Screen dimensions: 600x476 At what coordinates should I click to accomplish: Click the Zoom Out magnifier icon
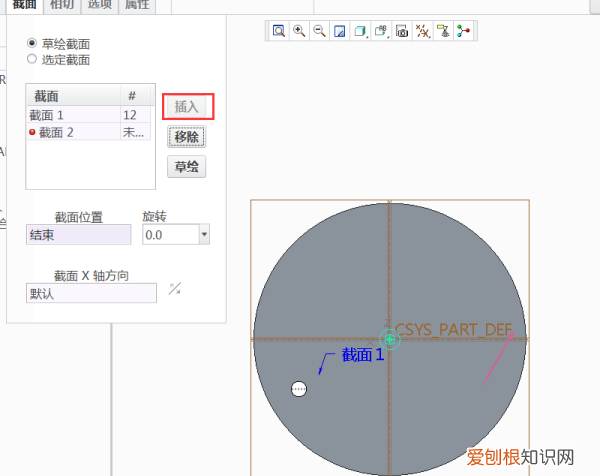click(320, 31)
